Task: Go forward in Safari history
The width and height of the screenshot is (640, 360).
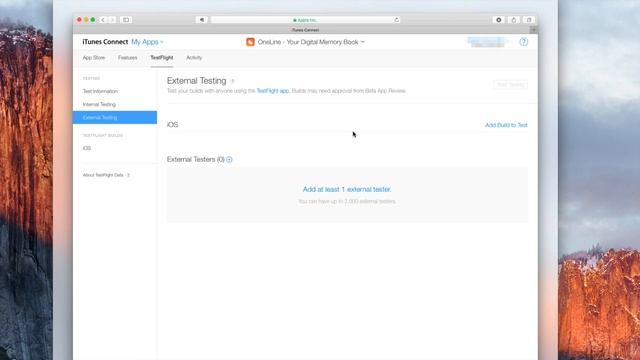Action: pyautogui.click(x=112, y=20)
